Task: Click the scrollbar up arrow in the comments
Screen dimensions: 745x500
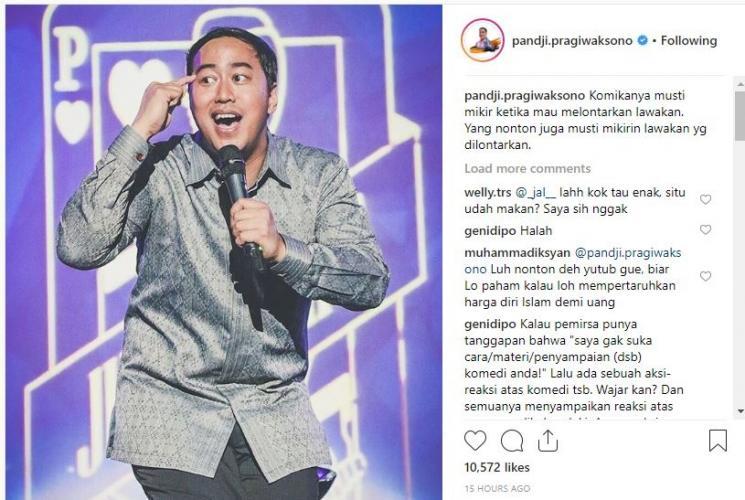Action: [740, 84]
